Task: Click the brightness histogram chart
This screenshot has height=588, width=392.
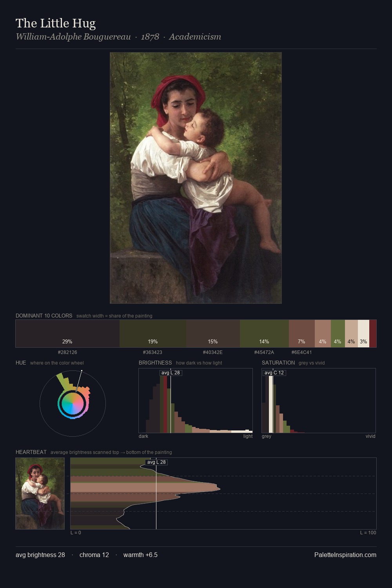Action: [x=196, y=401]
